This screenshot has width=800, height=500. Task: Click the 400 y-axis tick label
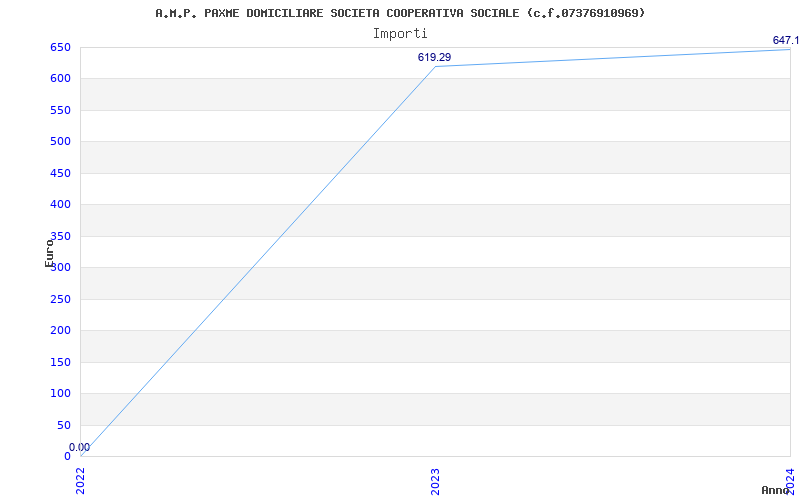60,205
